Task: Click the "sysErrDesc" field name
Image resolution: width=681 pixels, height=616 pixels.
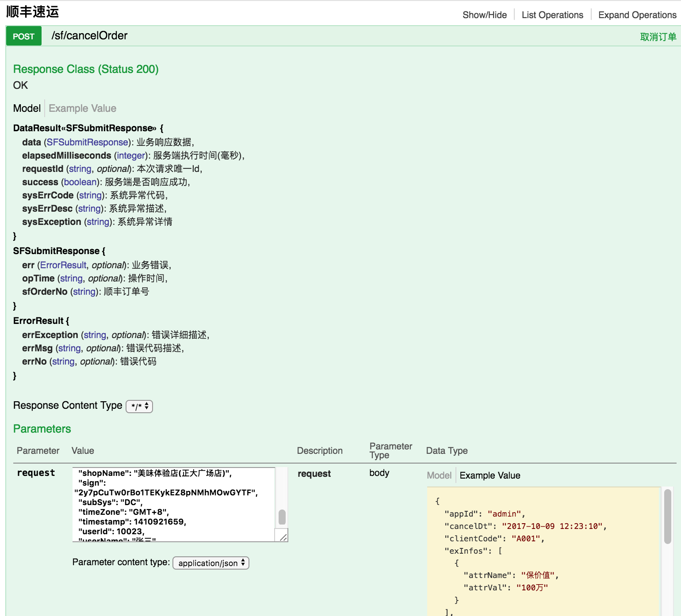Action: [47, 209]
